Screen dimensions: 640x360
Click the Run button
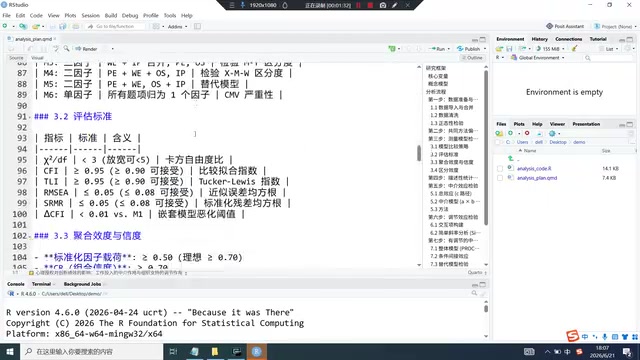[438, 49]
